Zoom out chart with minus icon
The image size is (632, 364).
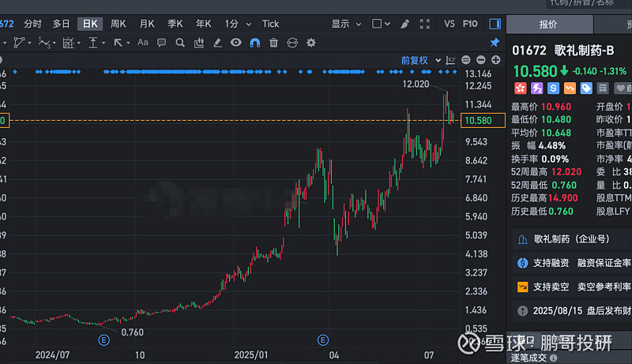(481, 60)
